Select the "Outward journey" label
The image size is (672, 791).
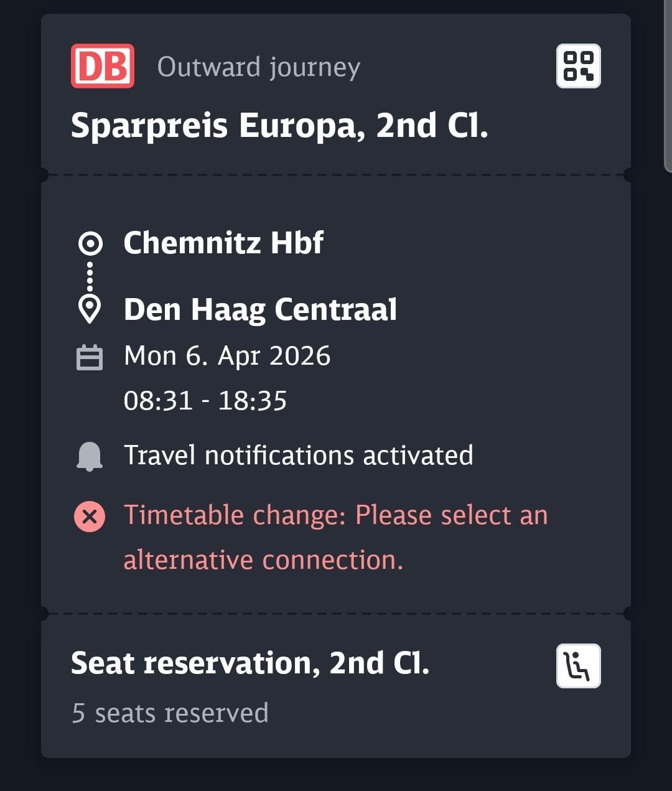tap(258, 67)
